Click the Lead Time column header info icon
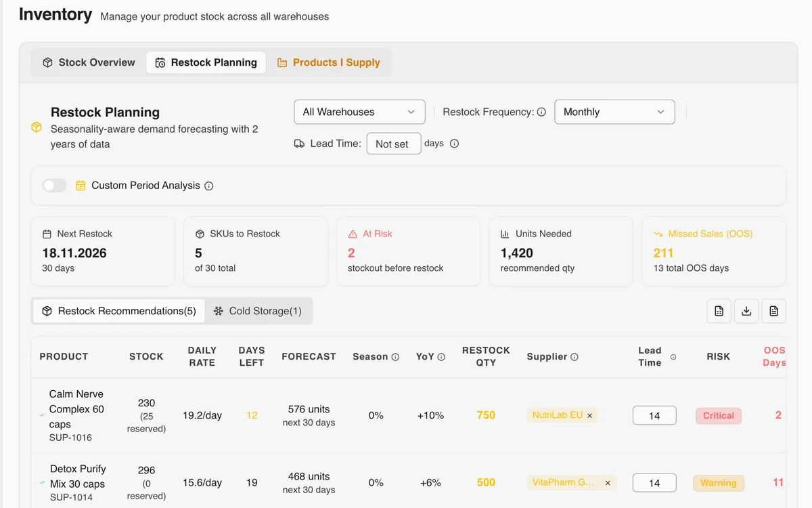The image size is (812, 508). point(673,357)
